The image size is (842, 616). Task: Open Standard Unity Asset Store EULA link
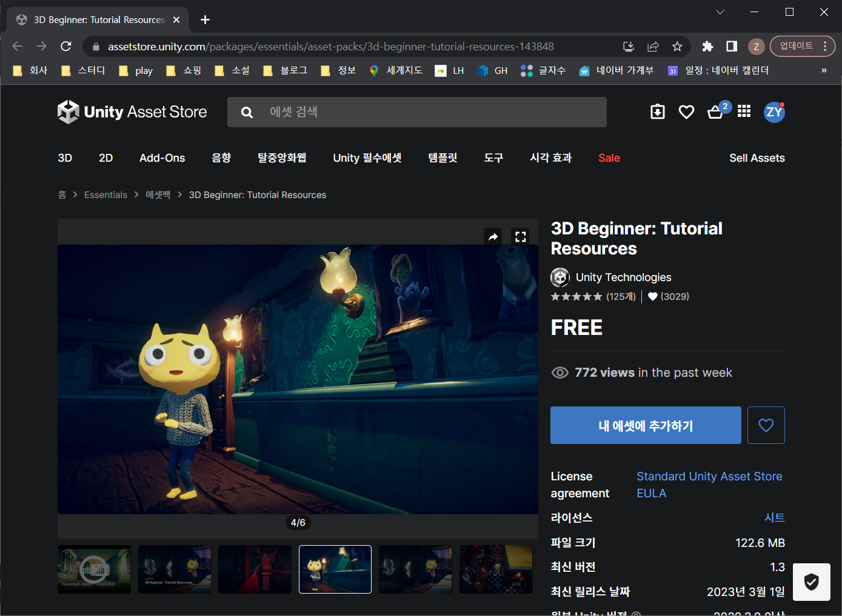tap(709, 485)
